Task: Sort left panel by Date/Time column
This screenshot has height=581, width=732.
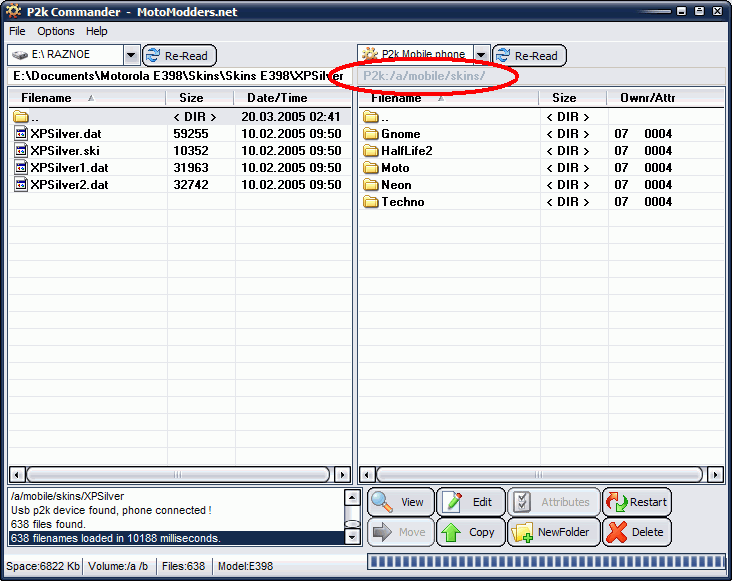Action: click(292, 98)
